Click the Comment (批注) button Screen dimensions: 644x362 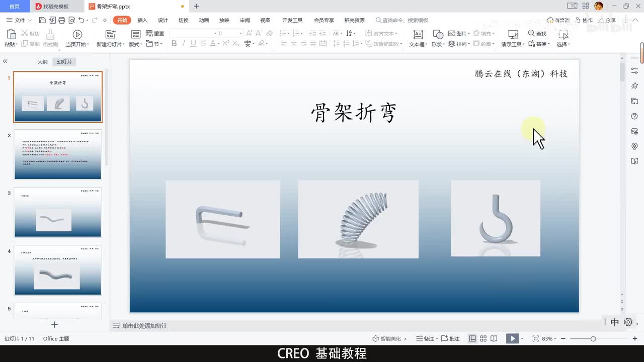[451, 339]
